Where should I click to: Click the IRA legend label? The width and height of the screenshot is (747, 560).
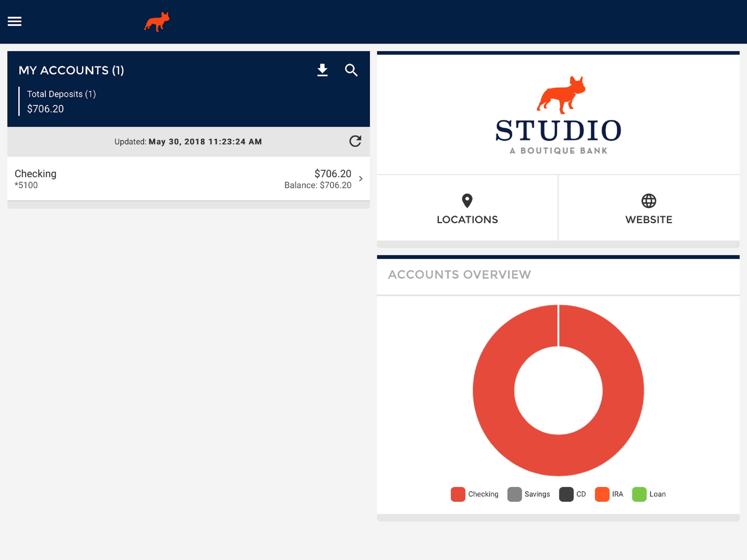[x=618, y=494]
